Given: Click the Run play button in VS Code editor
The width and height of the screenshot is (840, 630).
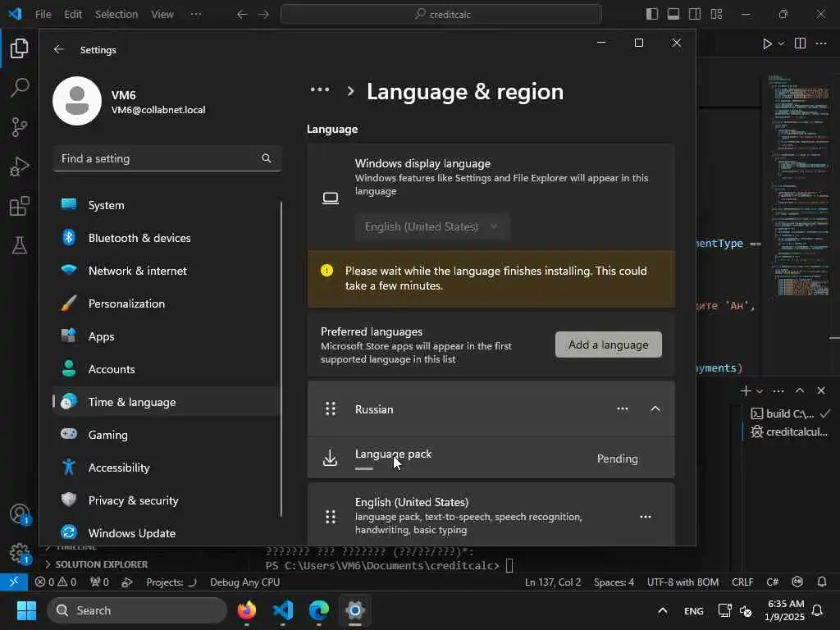Looking at the screenshot, I should [x=767, y=43].
